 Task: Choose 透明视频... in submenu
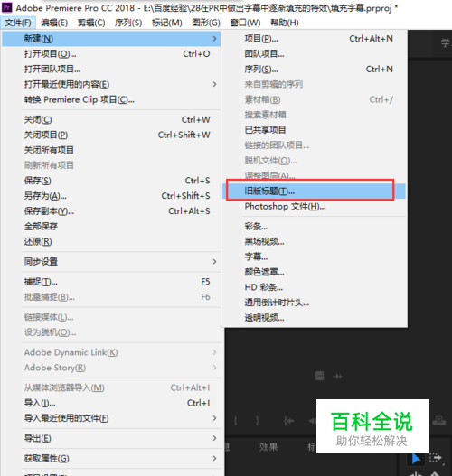[315, 318]
